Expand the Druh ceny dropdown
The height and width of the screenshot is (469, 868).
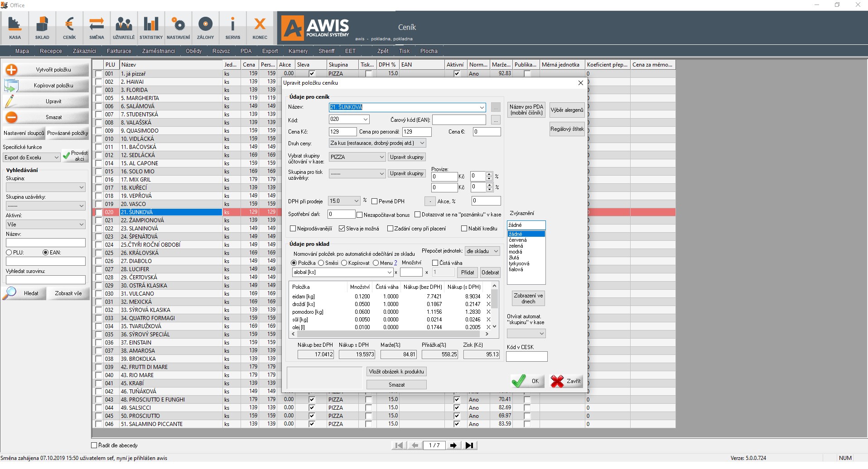tap(422, 143)
